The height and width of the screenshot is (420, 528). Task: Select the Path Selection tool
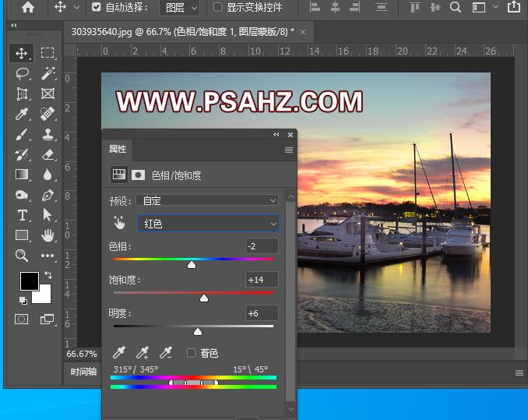pos(48,215)
